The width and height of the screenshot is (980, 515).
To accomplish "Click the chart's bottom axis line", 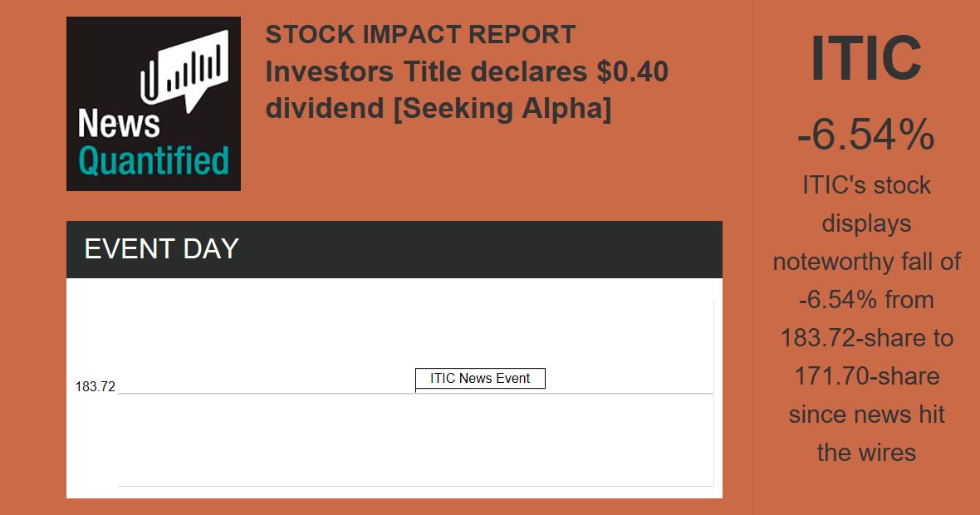I will [x=415, y=485].
